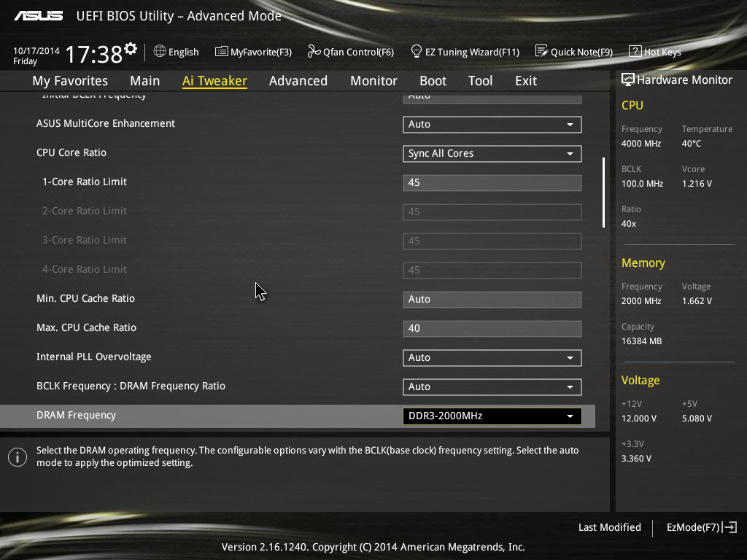Viewport: 747px width, 560px height.
Task: Click the 2000 MHz memory frequency value
Action: tap(641, 301)
